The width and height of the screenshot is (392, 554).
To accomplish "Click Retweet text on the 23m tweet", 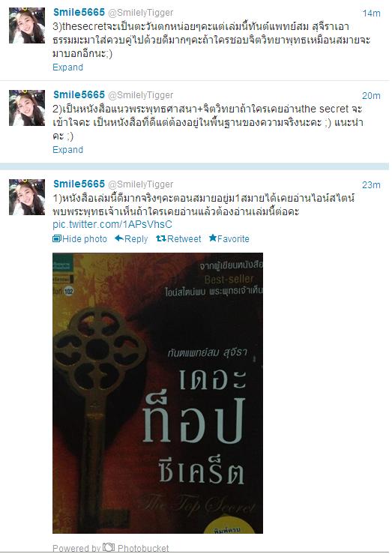I will (184, 239).
